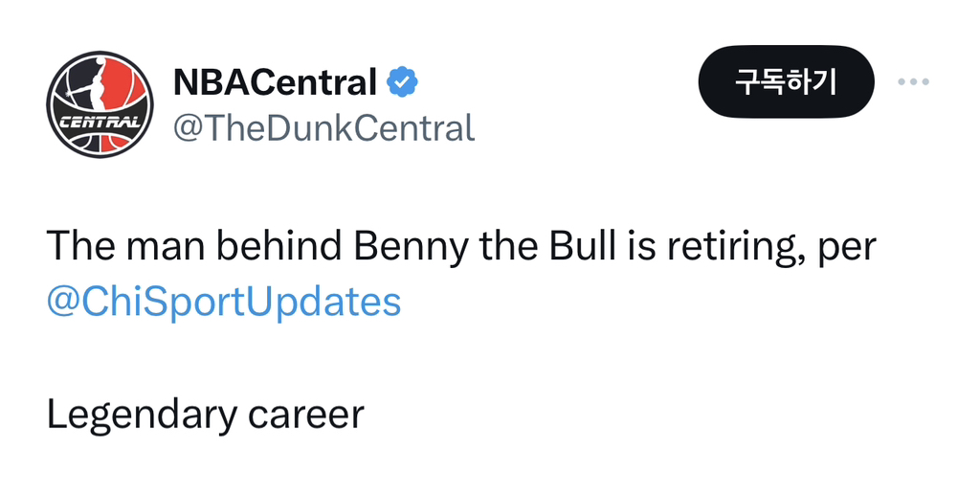This screenshot has width=980, height=494.
Task: Click the NBACentral basketball logo avatar
Action: [x=100, y=103]
